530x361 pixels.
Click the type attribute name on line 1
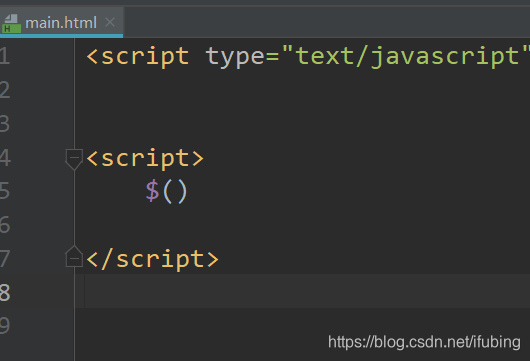(235, 57)
